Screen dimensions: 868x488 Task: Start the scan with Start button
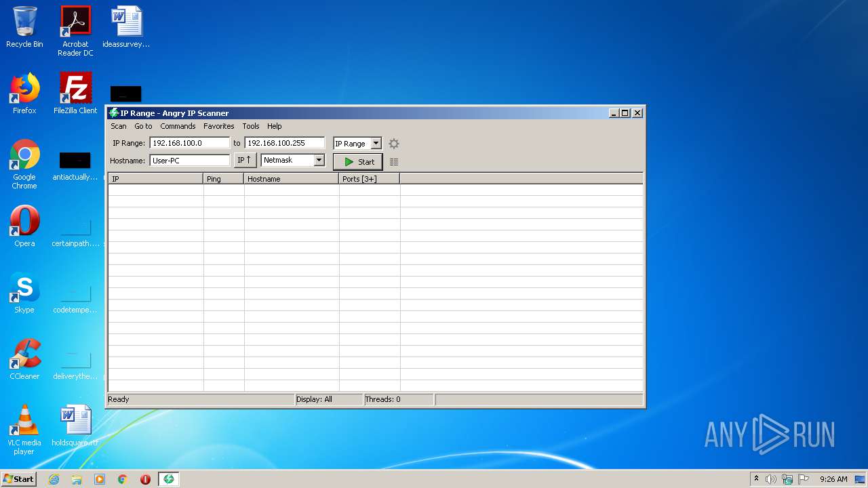(358, 162)
